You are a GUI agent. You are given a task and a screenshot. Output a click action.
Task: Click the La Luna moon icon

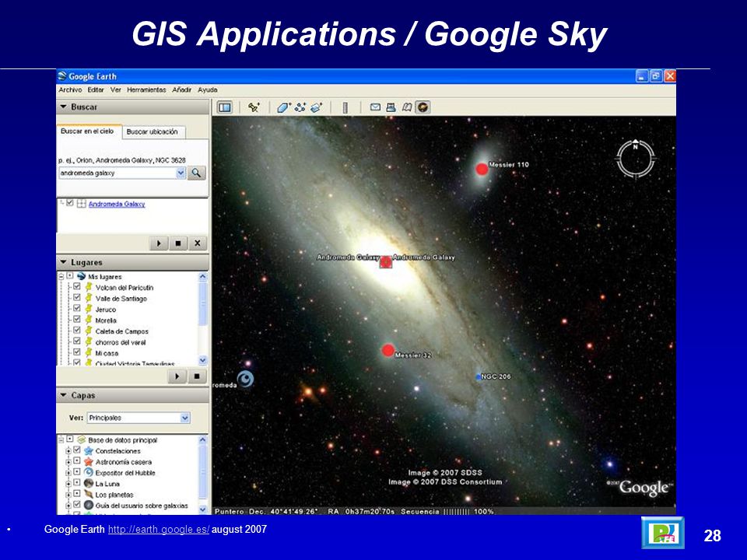point(89,483)
